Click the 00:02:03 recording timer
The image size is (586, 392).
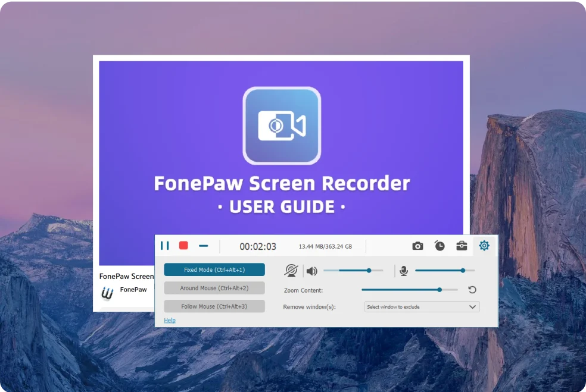(258, 246)
